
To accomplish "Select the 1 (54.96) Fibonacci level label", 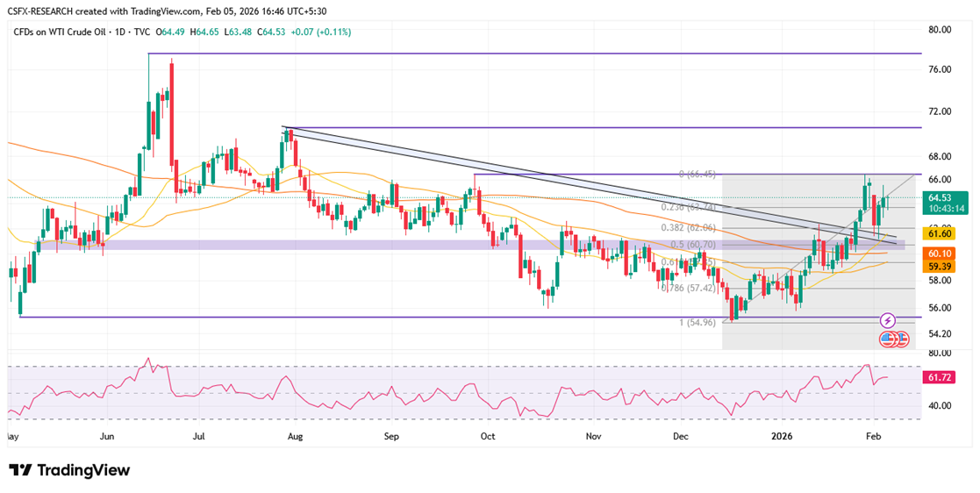I will [697, 322].
